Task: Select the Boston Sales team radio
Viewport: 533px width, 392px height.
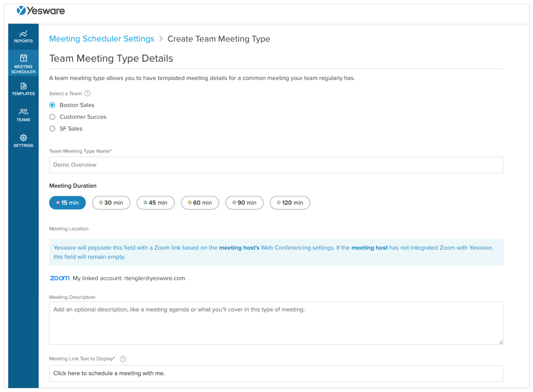Action: (52, 105)
